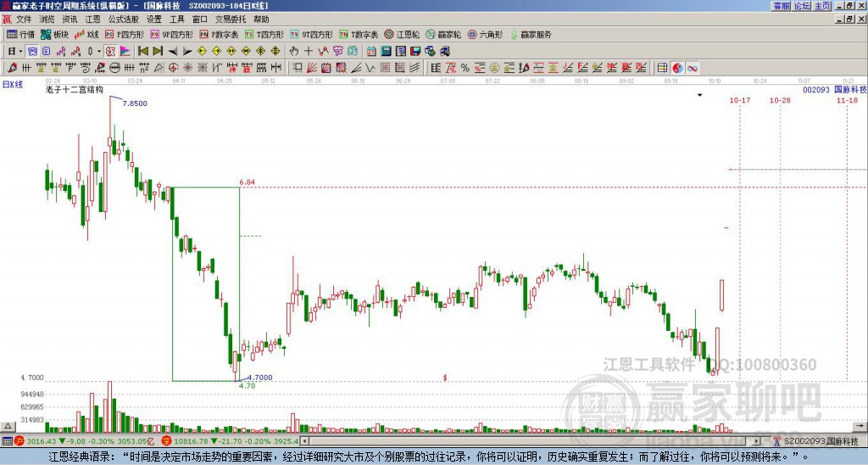Open the calculator icon

[386, 52]
